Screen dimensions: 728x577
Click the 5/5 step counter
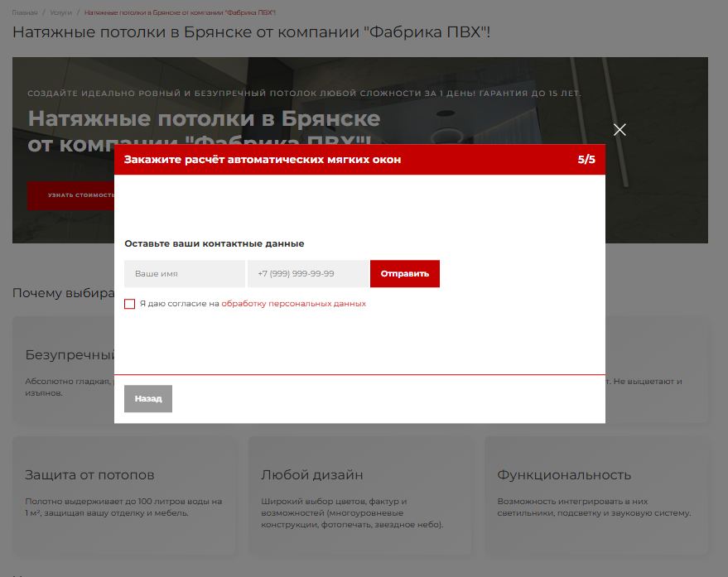click(x=586, y=160)
